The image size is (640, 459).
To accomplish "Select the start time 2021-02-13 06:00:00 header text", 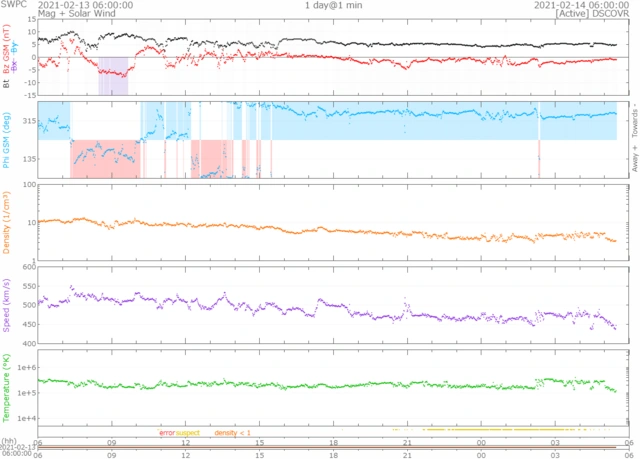I will pyautogui.click(x=85, y=5).
